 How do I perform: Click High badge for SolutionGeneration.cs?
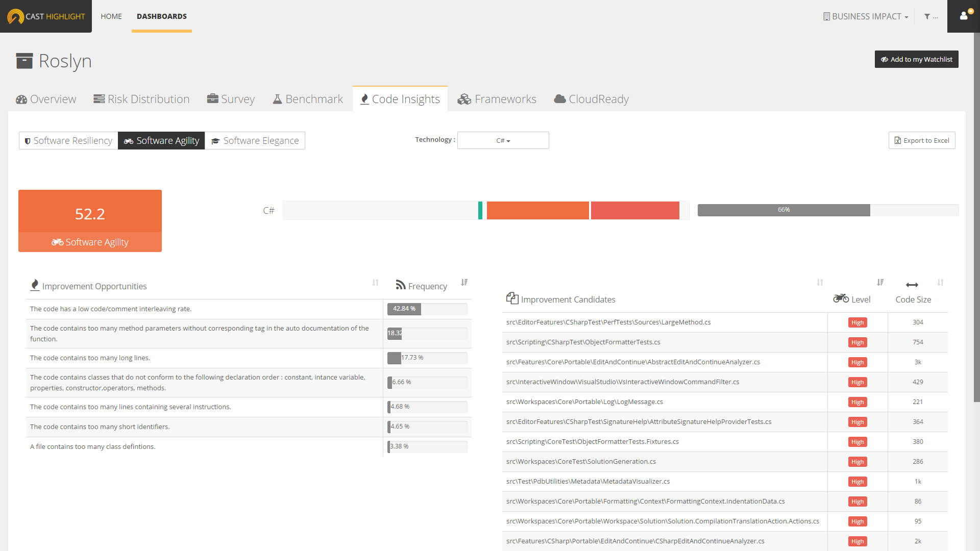pos(857,462)
